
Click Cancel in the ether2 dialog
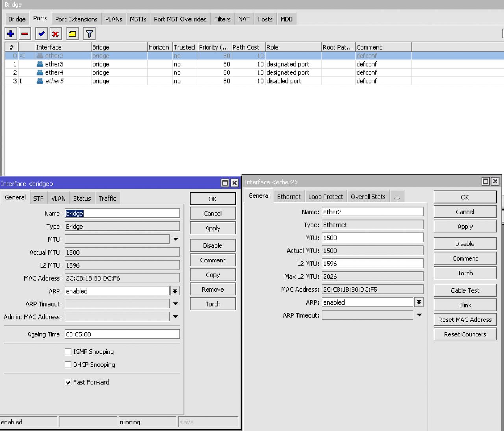tap(465, 212)
